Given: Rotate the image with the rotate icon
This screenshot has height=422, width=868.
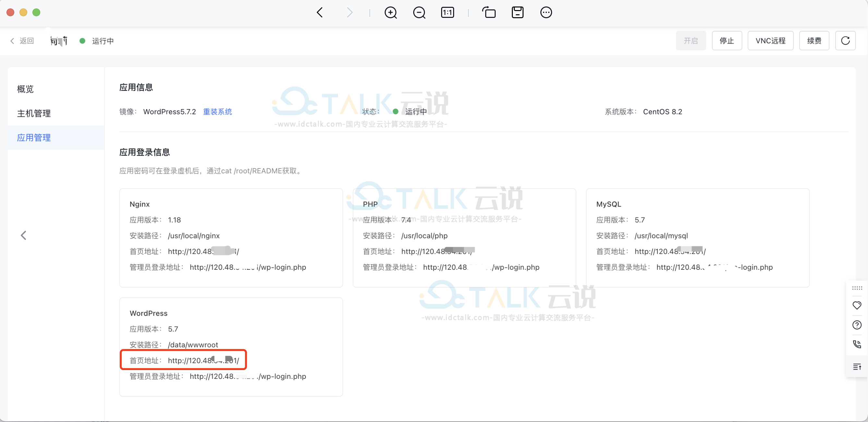Looking at the screenshot, I should [x=489, y=12].
